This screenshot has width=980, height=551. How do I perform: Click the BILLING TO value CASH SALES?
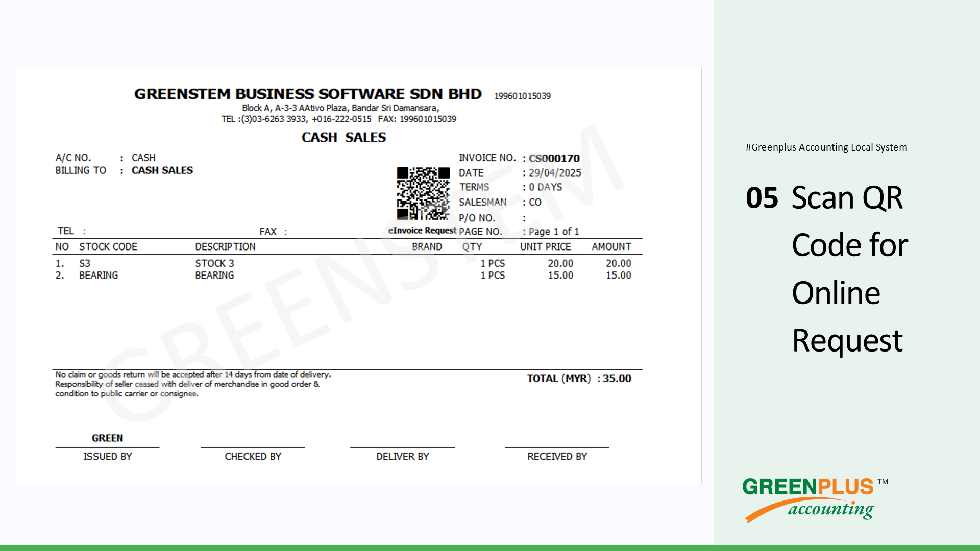pos(162,170)
